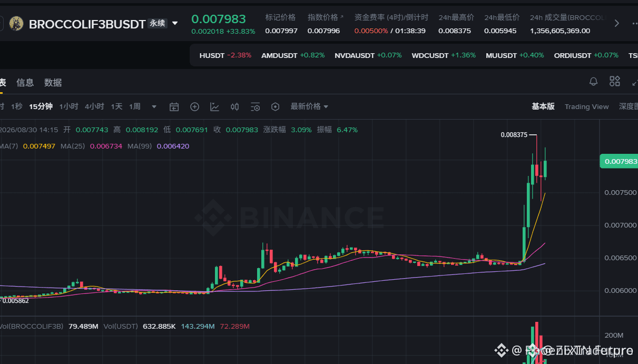Viewport: 638px width, 364px height.
Task: Open the chart display settings icon
Action: 256,107
